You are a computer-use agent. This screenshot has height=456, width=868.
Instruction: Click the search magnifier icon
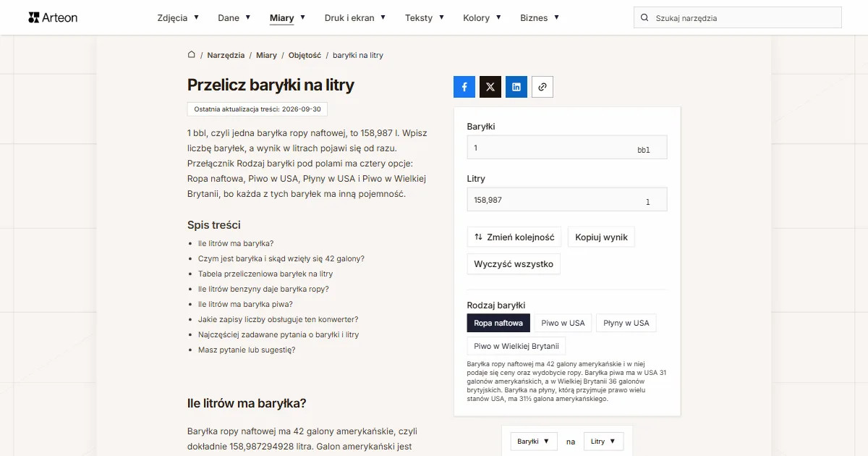(644, 18)
